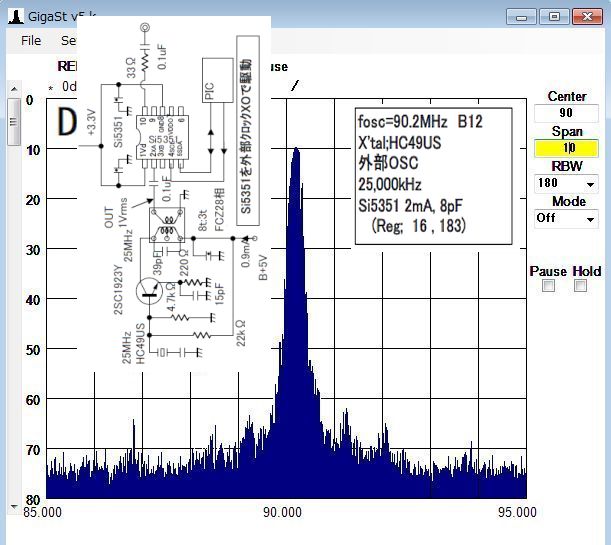Enable the Pause checkbox
611x545 pixels.
click(549, 286)
